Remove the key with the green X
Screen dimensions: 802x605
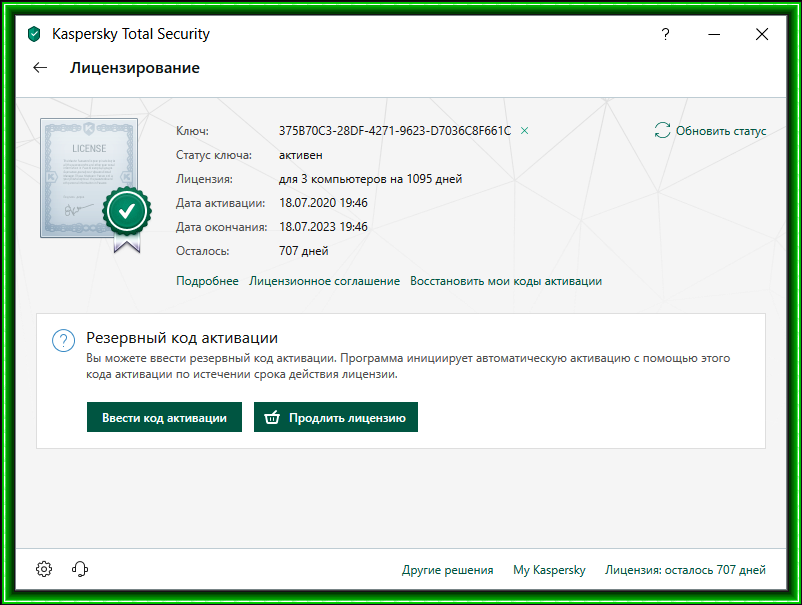pos(524,131)
